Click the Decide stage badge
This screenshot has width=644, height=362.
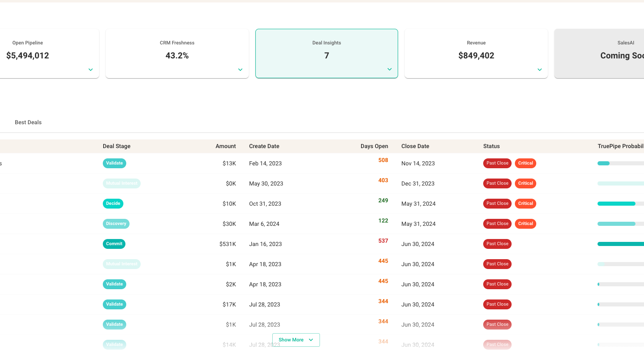113,203
